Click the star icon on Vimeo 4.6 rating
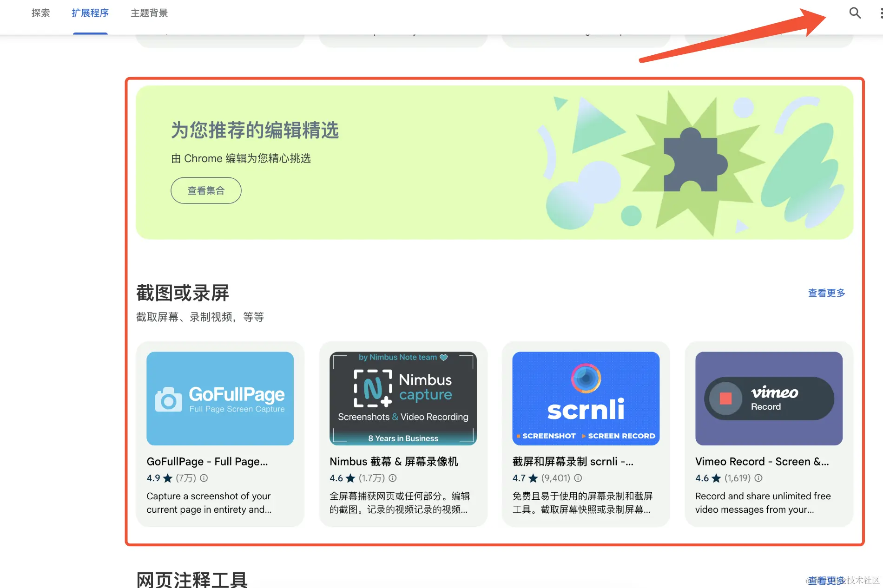Image resolution: width=883 pixels, height=588 pixels. pos(716,478)
